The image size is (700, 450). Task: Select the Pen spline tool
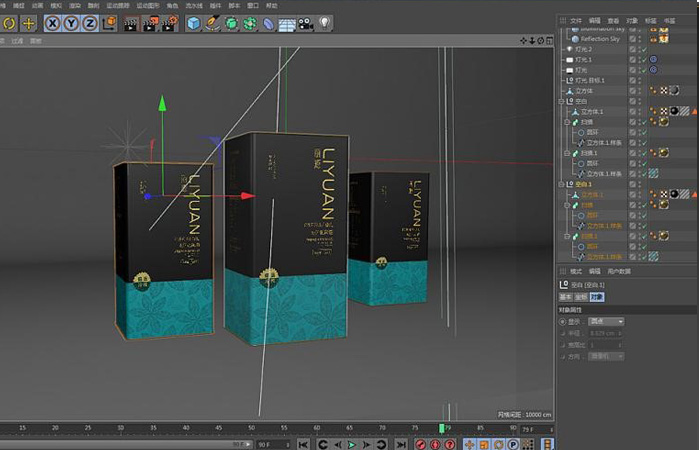click(212, 23)
